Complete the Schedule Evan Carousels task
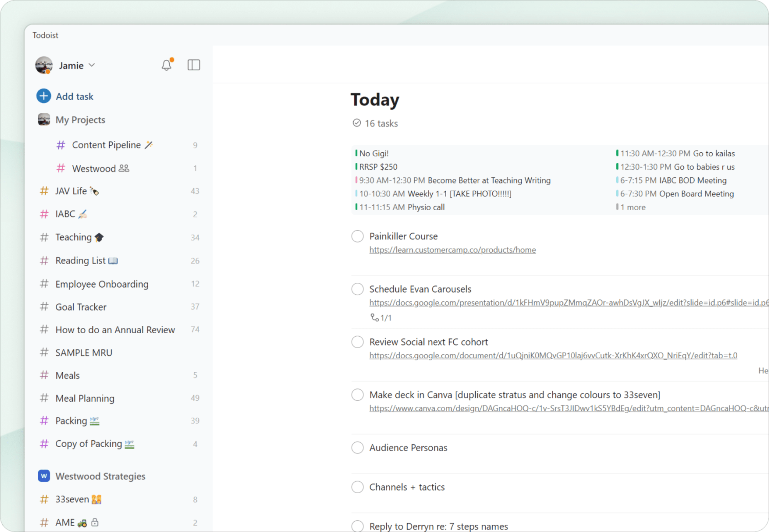769x532 pixels. click(x=357, y=289)
